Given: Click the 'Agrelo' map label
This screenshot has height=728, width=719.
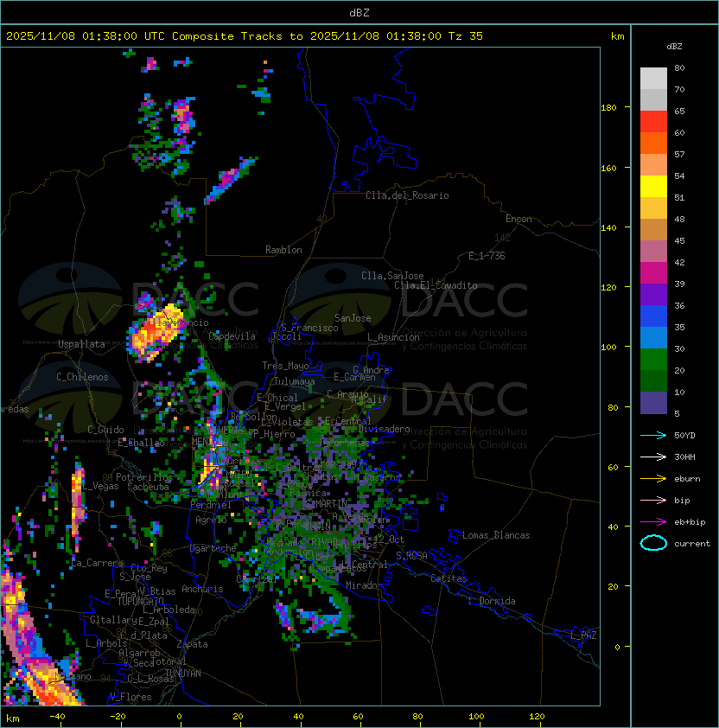Looking at the screenshot, I should [x=211, y=520].
